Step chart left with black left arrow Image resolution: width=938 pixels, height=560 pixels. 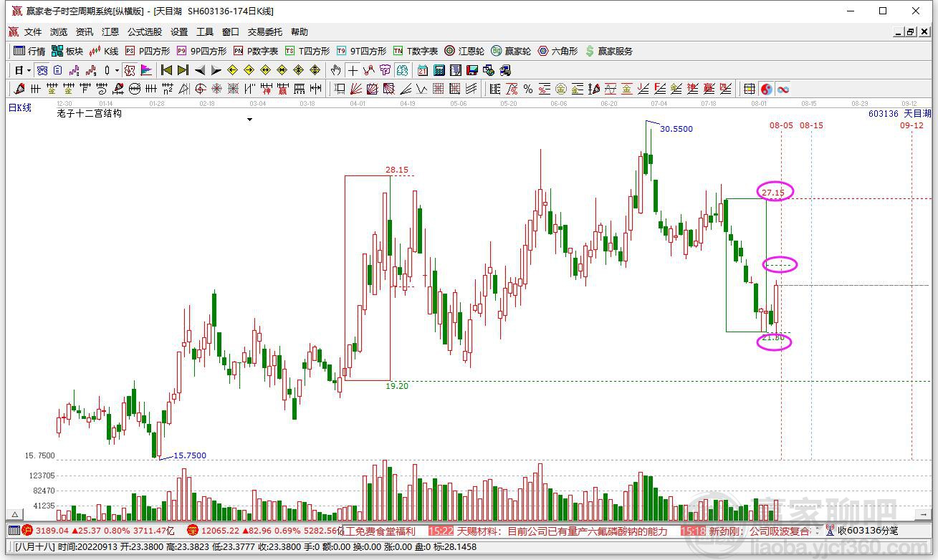[x=199, y=70]
